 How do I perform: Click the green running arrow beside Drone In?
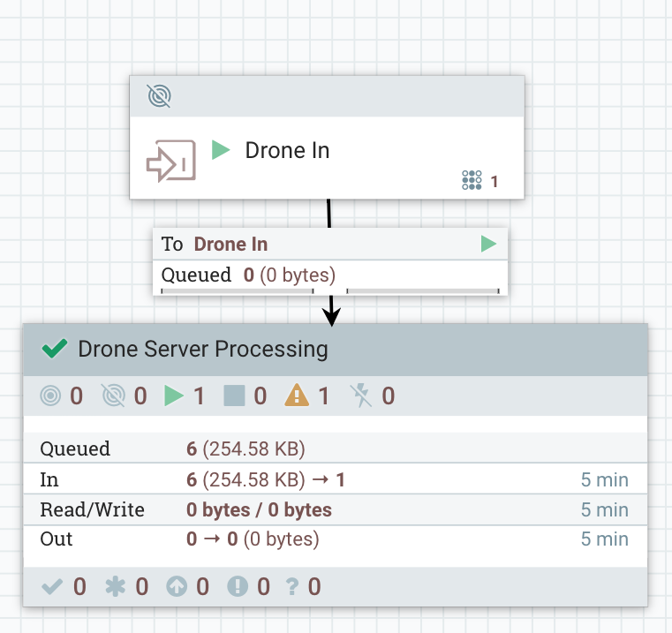tap(221, 150)
